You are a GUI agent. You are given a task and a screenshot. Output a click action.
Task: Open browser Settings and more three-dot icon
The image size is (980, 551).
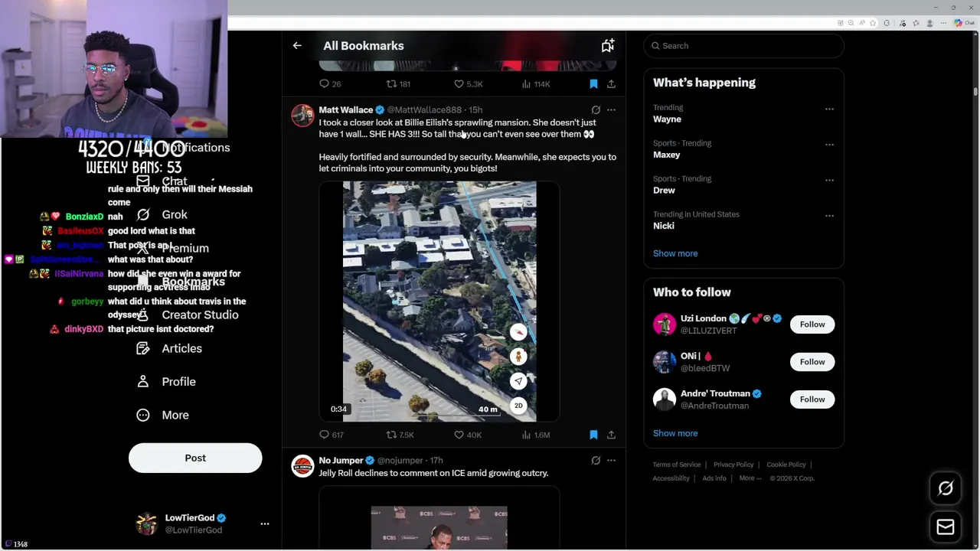942,23
